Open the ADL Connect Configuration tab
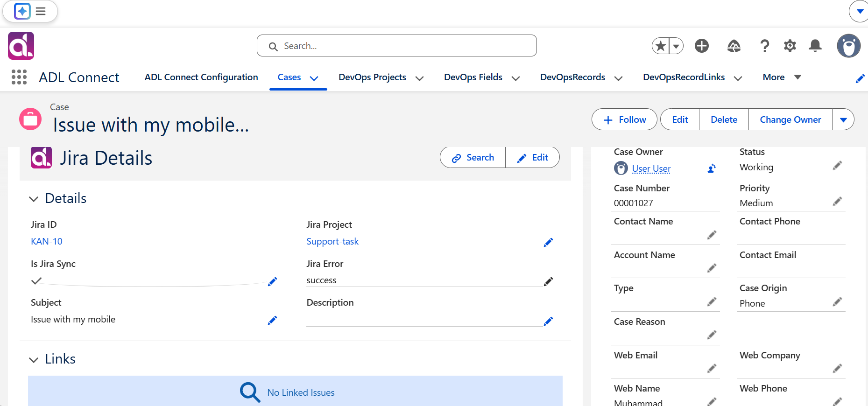Screen dimensions: 868x406 (201, 77)
